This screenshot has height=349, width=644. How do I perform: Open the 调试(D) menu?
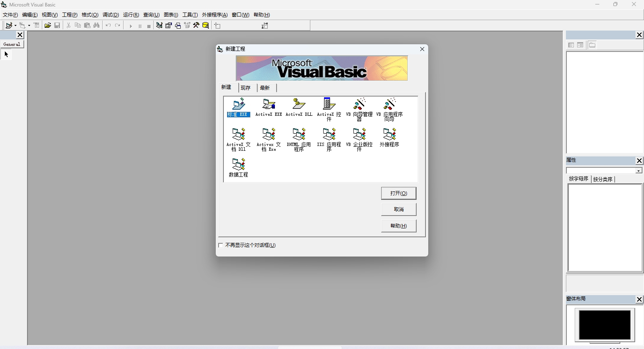tap(111, 15)
